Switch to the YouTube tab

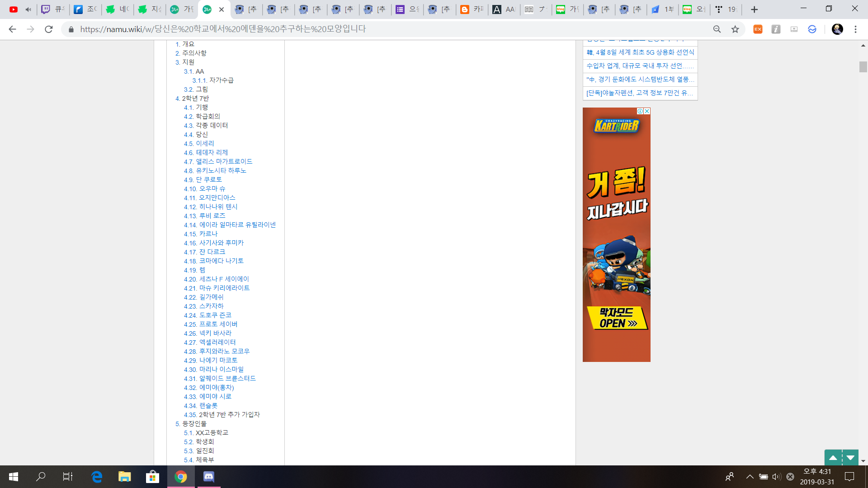pos(14,9)
